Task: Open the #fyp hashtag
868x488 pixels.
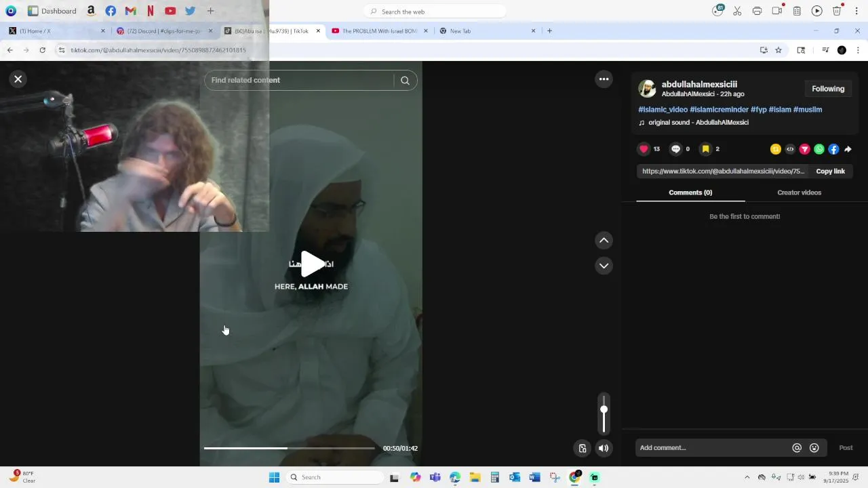Action: pyautogui.click(x=758, y=109)
